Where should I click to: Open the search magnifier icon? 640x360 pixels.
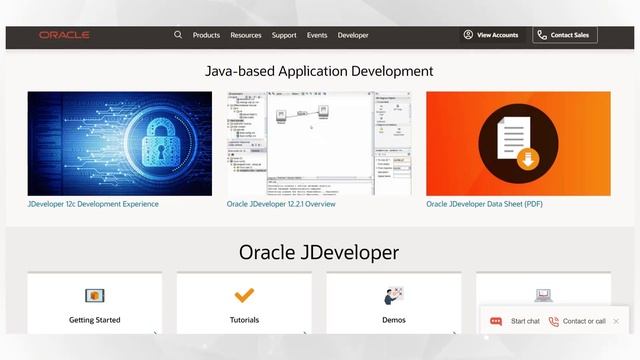[178, 35]
